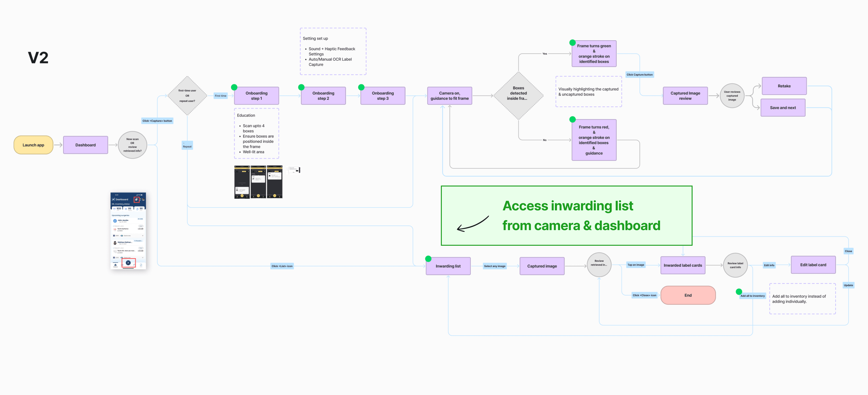Screen dimensions: 868x395
Task: Click the 'Add all to inventory' connector label
Action: [752, 296]
